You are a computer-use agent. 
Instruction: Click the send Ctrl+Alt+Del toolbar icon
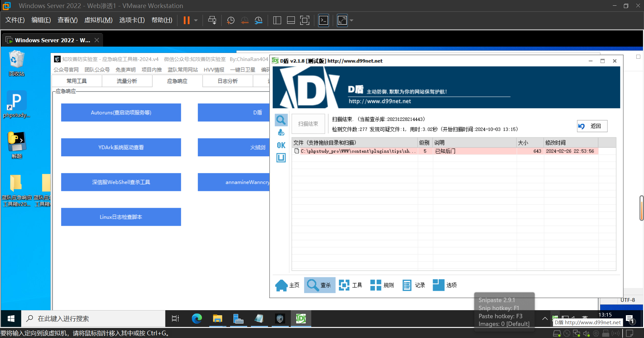[x=212, y=20]
